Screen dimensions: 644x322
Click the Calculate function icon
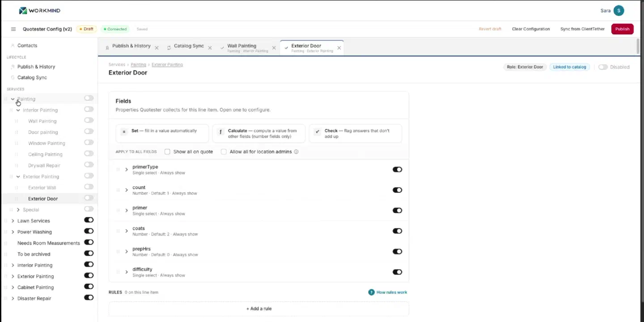coord(220,132)
